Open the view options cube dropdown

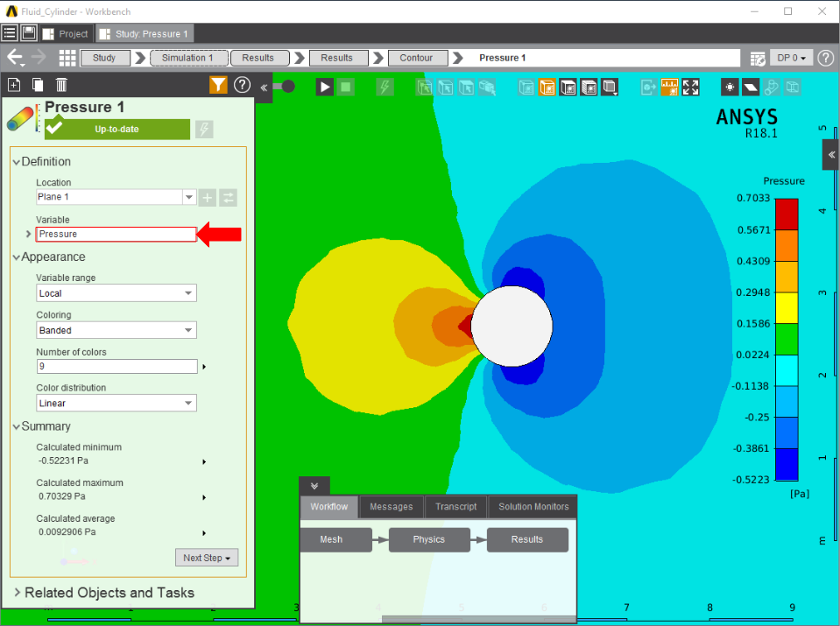click(x=611, y=87)
